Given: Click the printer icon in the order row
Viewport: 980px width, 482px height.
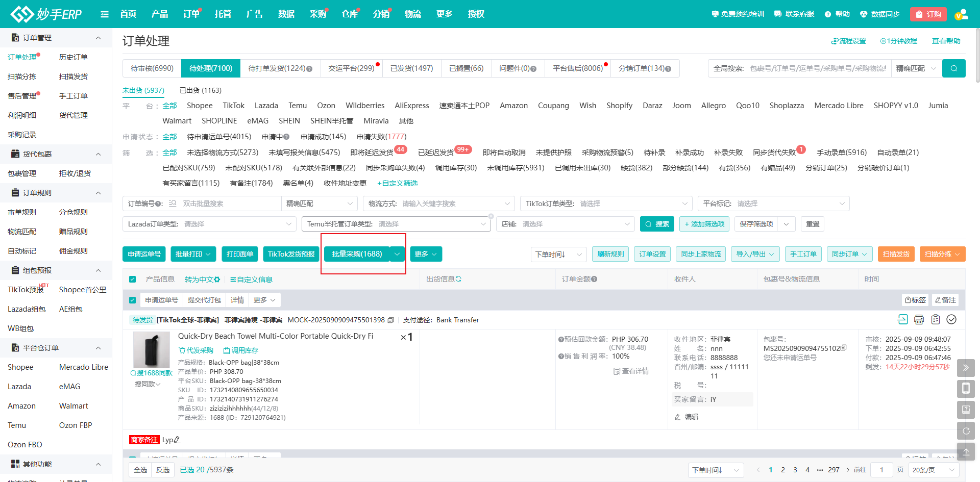Looking at the screenshot, I should [x=919, y=319].
